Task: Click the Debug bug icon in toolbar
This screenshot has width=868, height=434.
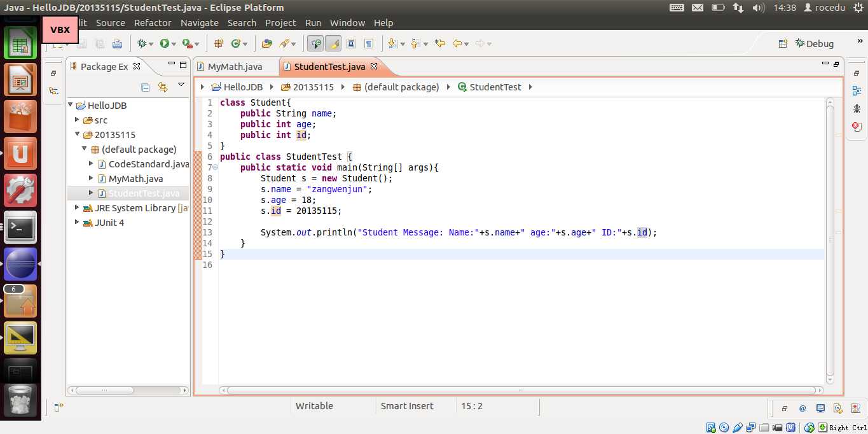Action: [x=142, y=43]
